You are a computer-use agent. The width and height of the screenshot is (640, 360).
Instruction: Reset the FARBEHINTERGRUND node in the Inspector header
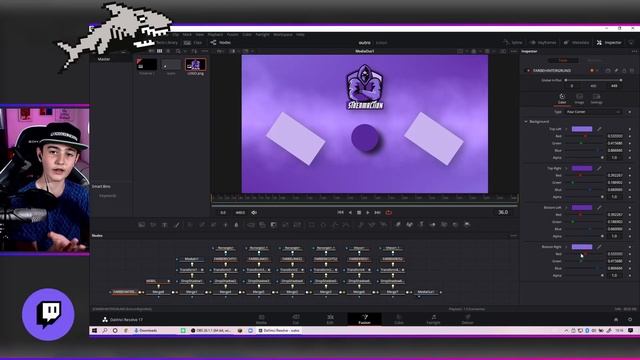632,71
